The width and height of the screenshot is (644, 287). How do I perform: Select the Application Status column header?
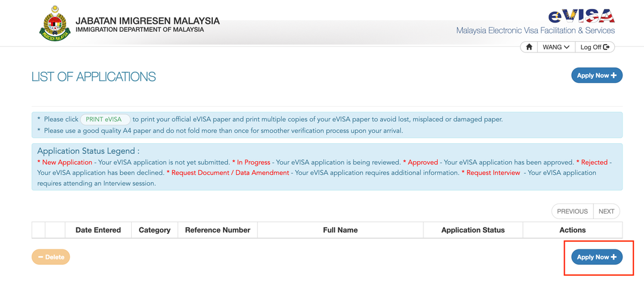[x=473, y=230]
